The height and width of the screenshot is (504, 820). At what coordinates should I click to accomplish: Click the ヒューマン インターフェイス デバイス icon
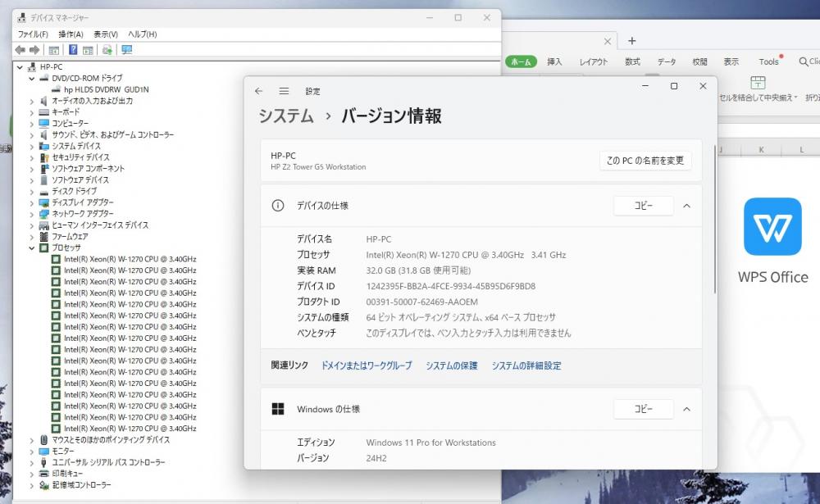point(44,225)
